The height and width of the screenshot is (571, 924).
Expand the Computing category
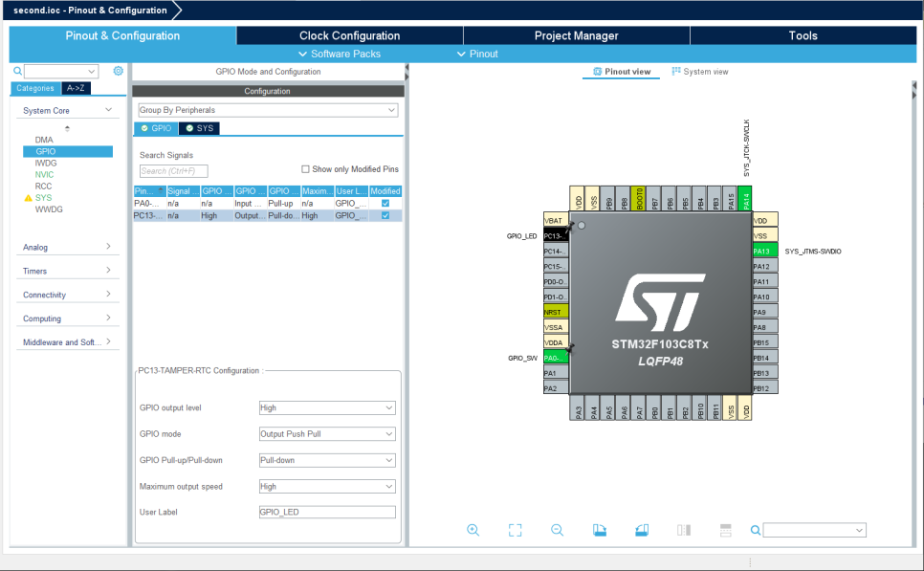tap(67, 318)
